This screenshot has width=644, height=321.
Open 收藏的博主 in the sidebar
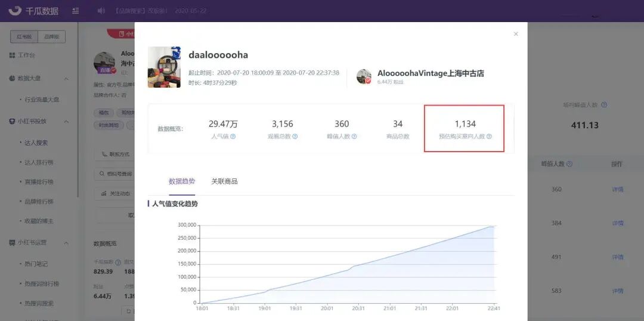point(39,221)
